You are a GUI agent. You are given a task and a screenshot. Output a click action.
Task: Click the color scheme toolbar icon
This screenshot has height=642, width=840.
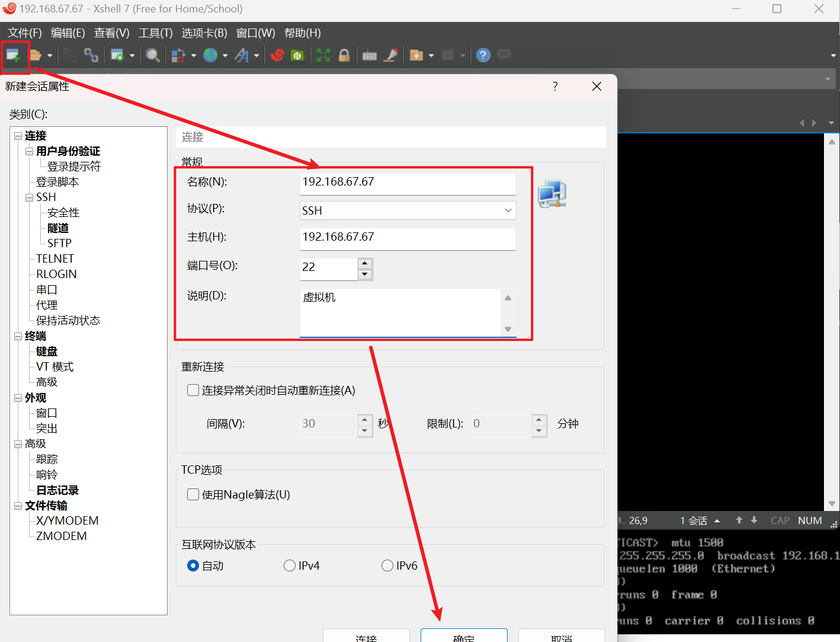pyautogui.click(x=178, y=56)
